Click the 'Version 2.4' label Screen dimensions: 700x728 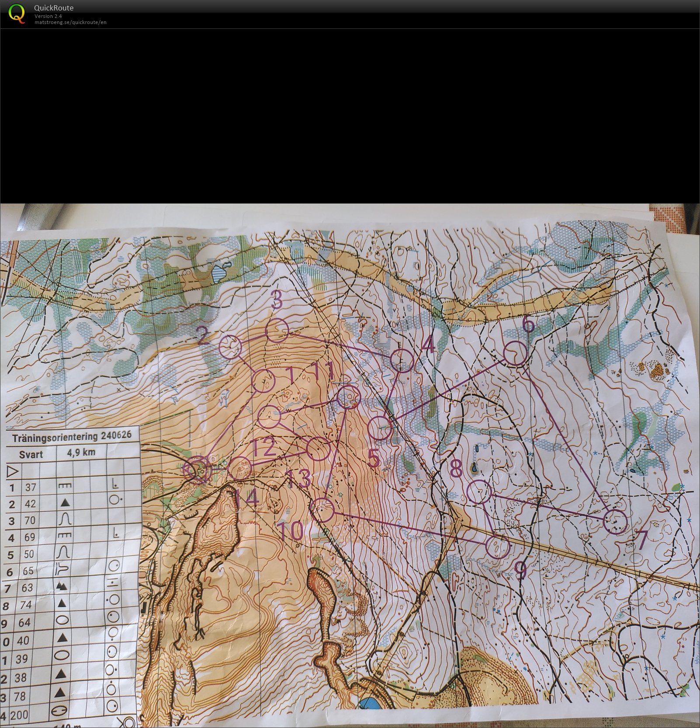tap(48, 16)
